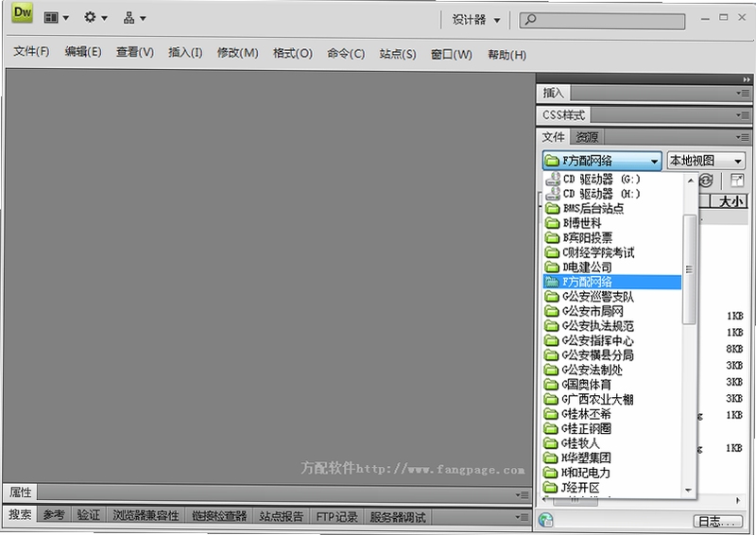
Task: Select site G公安法制处
Action: point(612,370)
